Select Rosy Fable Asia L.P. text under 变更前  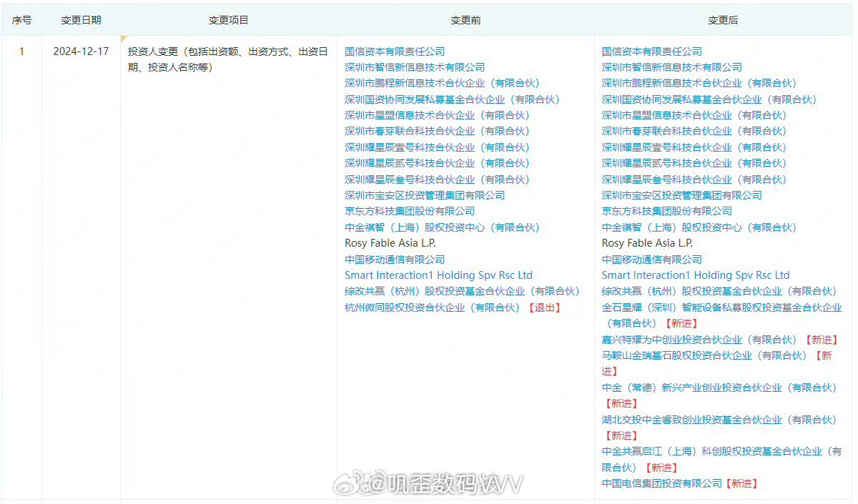(390, 243)
